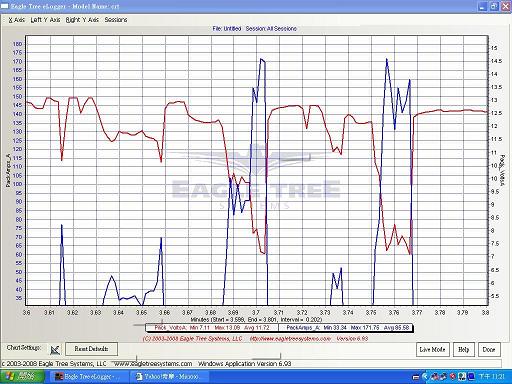Click the Windows Start button
This screenshot has width=512, height=384.
coord(22,377)
